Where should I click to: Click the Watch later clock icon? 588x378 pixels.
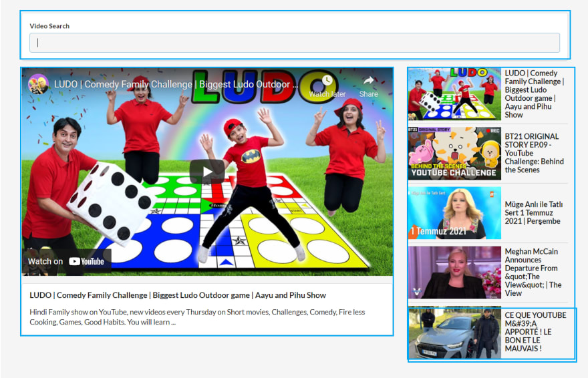click(327, 80)
